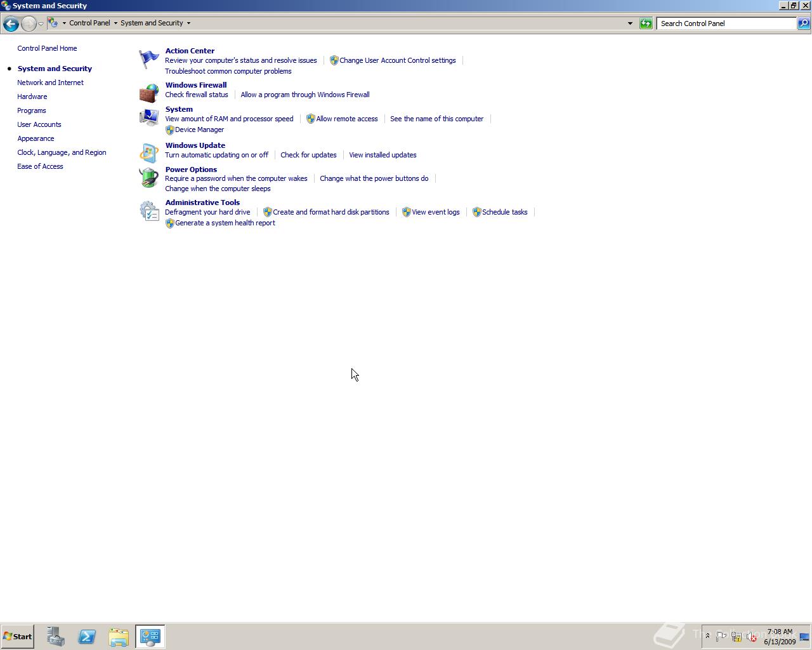Click Change when the computer sleeps
Screen dimensions: 812x650
point(218,189)
